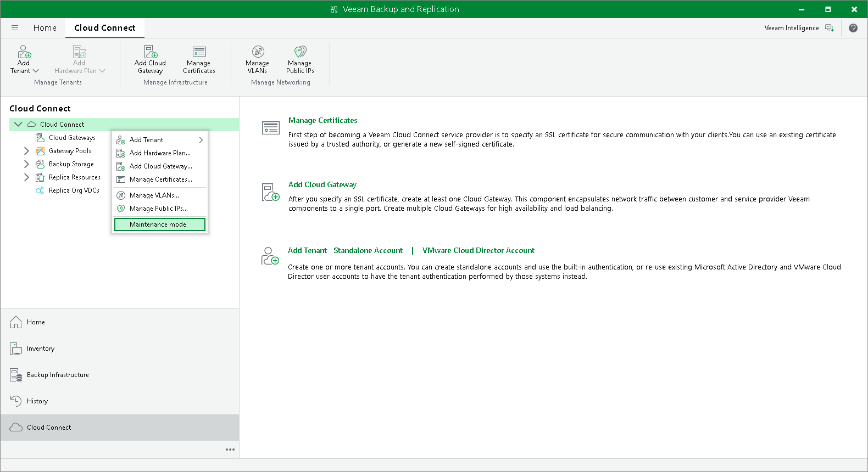Expand the Add Tenant ribbon dropdown arrow
The height and width of the screenshot is (472, 868).
click(36, 71)
